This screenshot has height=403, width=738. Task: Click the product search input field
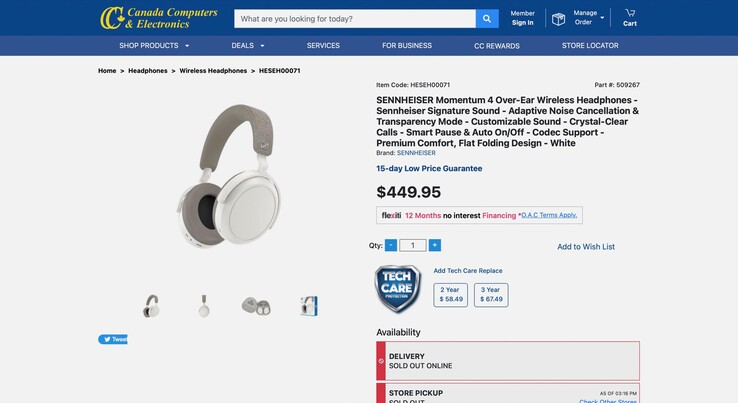355,19
